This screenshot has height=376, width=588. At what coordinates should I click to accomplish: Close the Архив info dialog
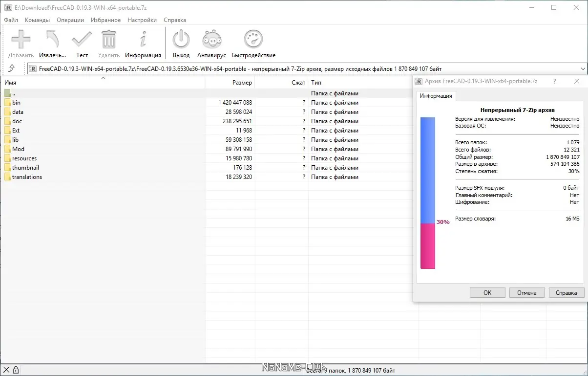click(577, 81)
